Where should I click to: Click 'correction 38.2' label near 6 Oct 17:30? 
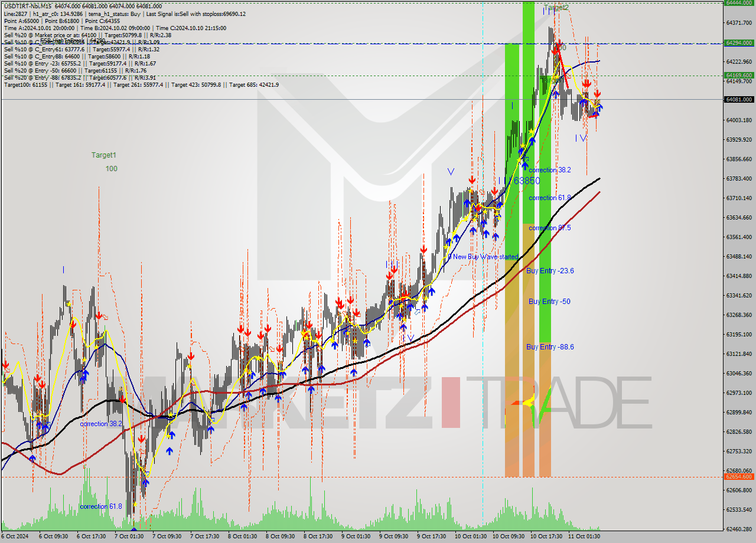(101, 424)
